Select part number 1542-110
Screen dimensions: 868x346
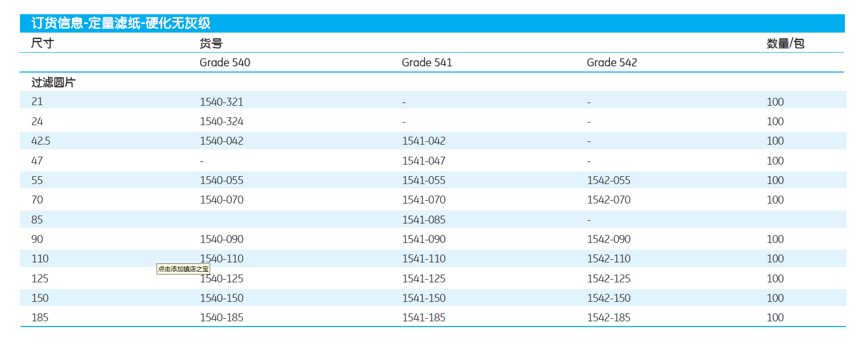(609, 259)
